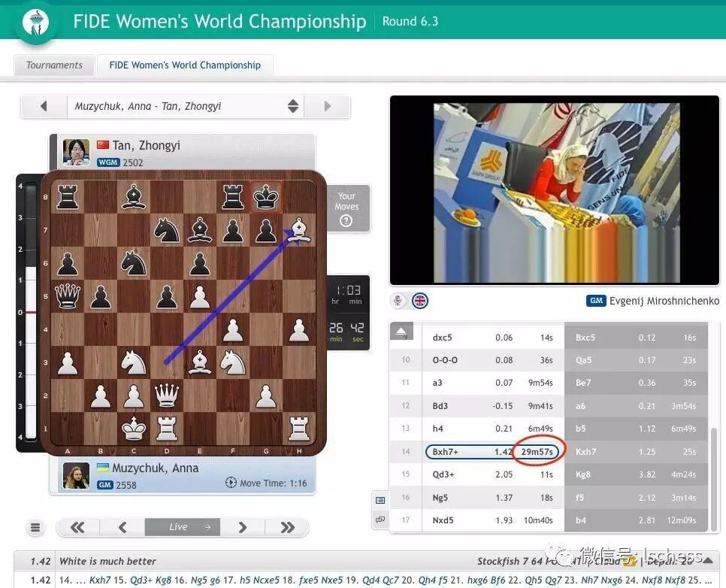The height and width of the screenshot is (588, 726).
Task: Select black move b5
Action: (x=636, y=429)
